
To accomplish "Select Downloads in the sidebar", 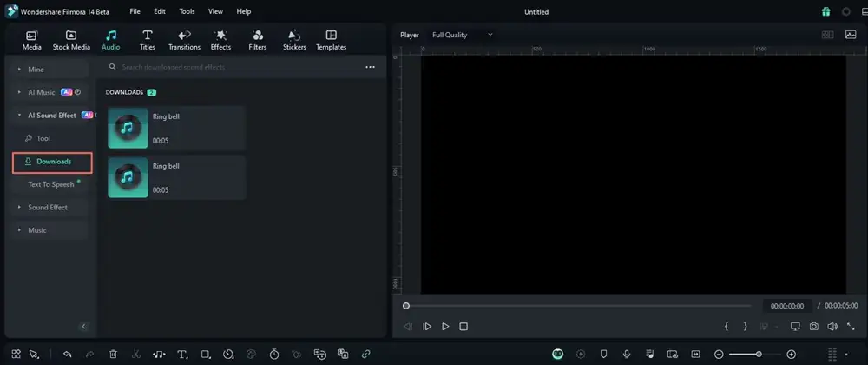I will pyautogui.click(x=52, y=162).
